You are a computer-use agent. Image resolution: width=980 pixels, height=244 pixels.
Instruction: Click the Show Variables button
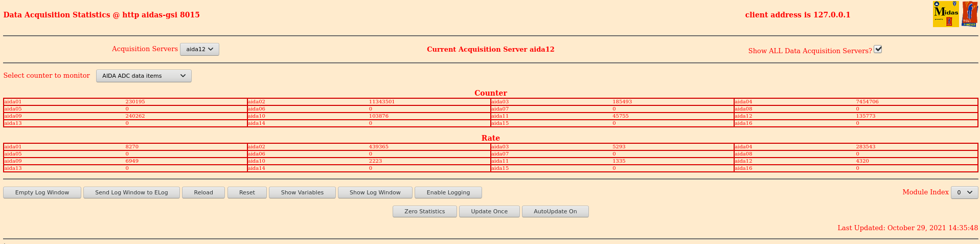(302, 193)
